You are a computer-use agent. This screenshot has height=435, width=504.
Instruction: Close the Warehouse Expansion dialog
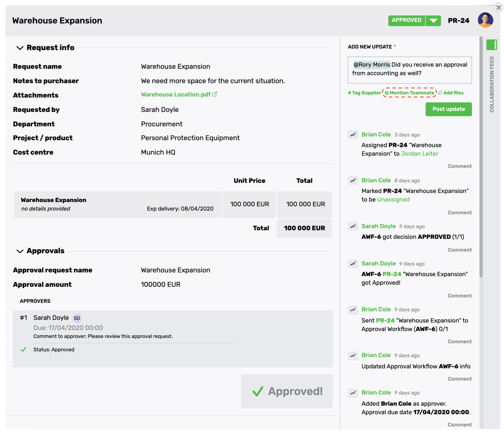(x=498, y=7)
